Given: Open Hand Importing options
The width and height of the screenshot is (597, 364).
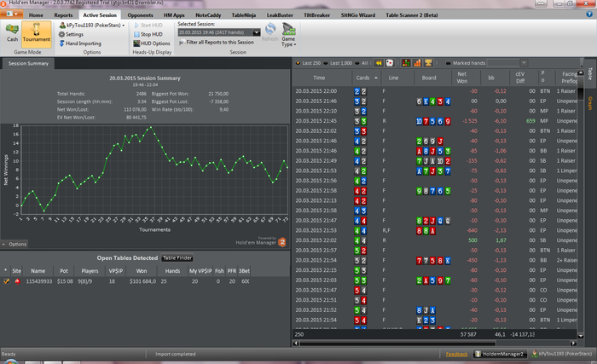Looking at the screenshot, I should click(84, 43).
